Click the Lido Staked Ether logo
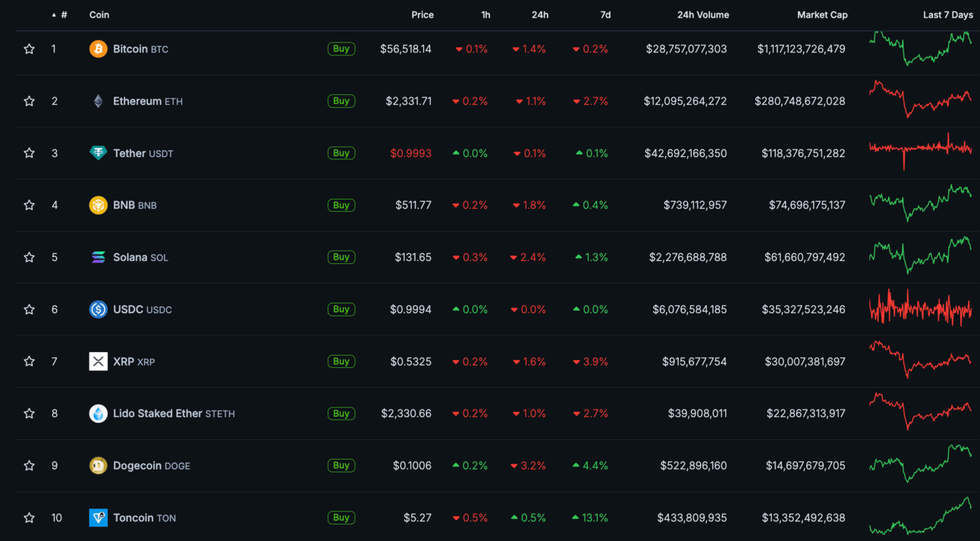This screenshot has width=980, height=541. (x=98, y=414)
